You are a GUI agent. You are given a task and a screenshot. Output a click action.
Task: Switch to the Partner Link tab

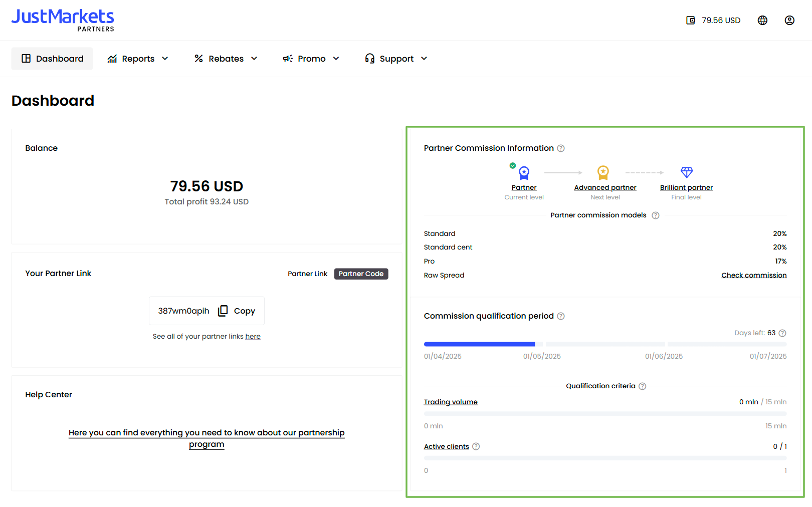point(307,274)
